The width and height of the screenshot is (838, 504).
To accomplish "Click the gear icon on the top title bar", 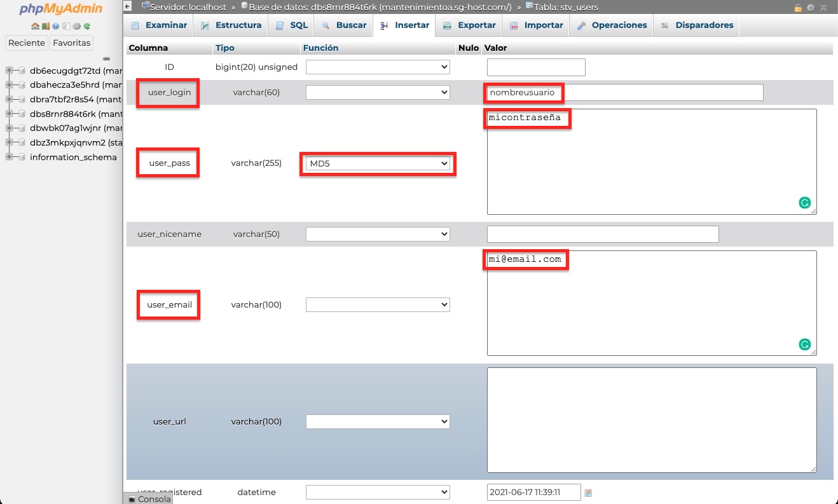I will click(x=811, y=7).
